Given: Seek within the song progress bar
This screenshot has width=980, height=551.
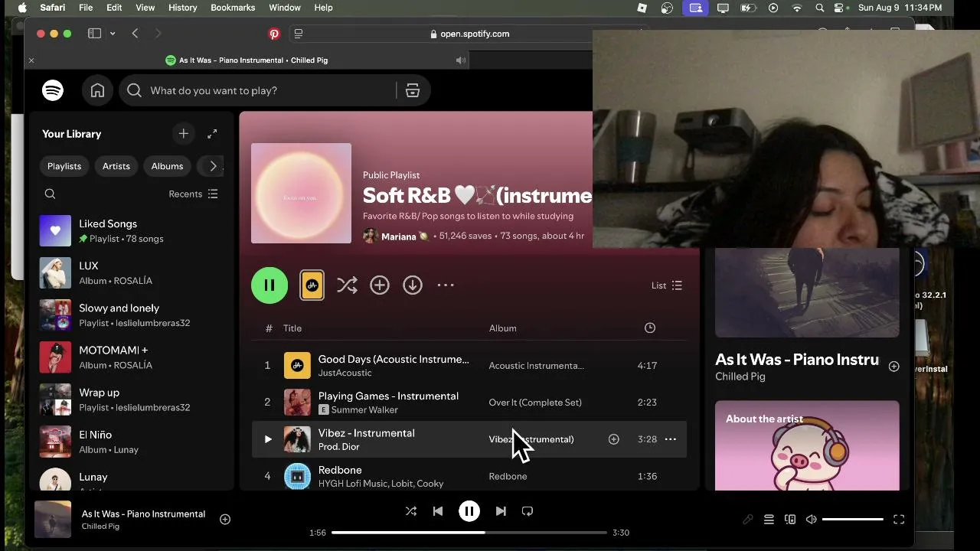Looking at the screenshot, I should (469, 533).
